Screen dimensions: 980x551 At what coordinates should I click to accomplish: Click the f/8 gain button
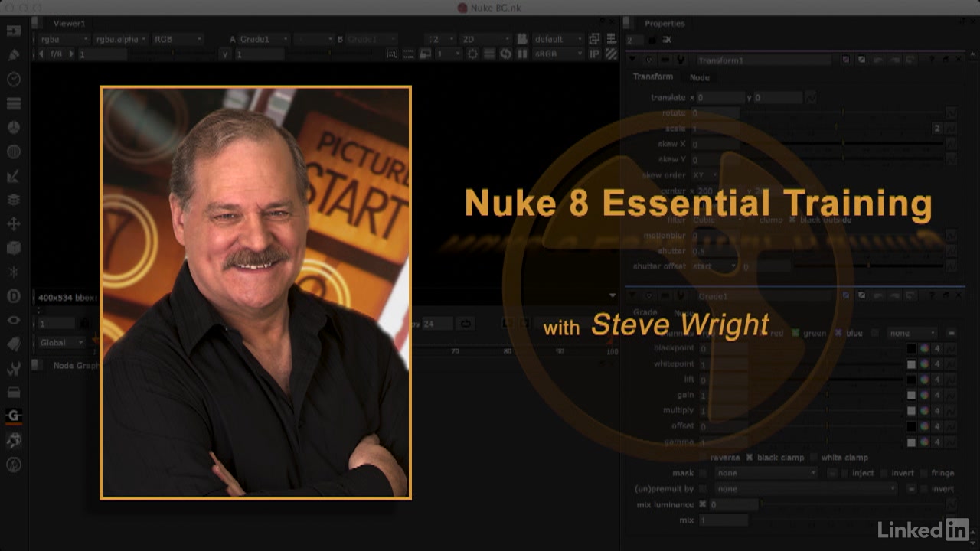(57, 54)
